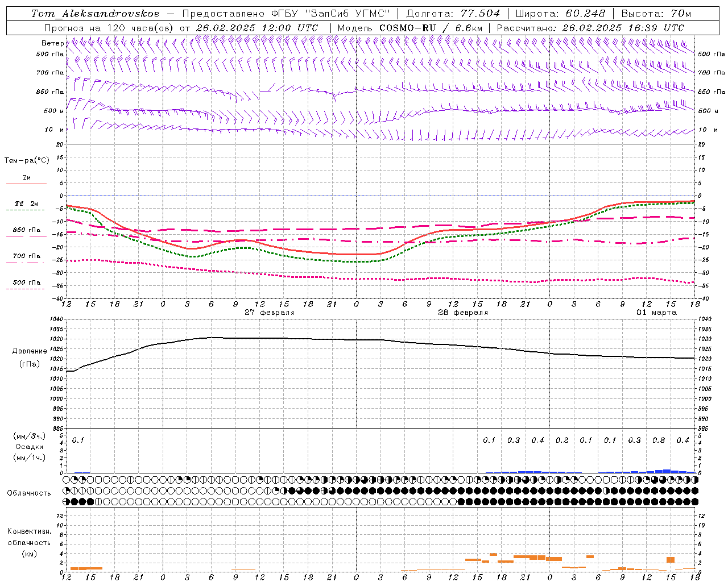Viewport: 728px width, 582px height.
Task: Click the (мм/3ч.) precipitation unit label
Action: [30, 436]
